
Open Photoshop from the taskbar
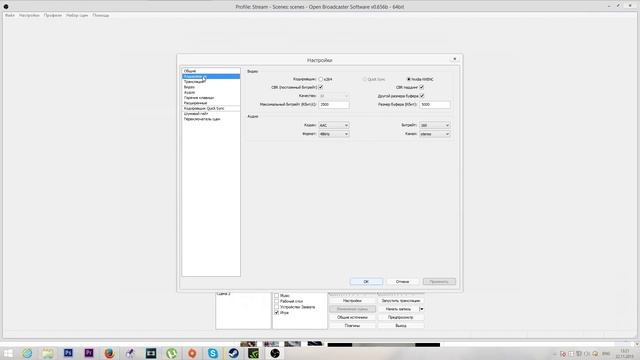coord(68,353)
